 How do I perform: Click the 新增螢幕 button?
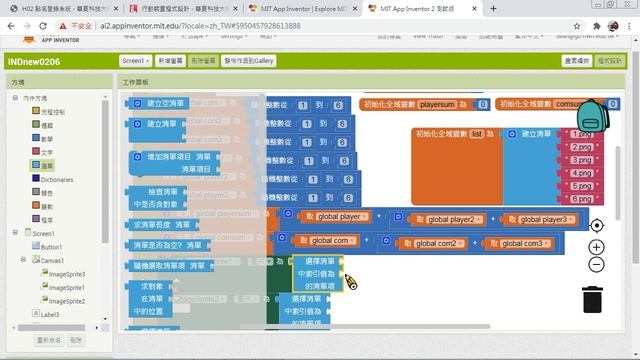[x=170, y=61]
